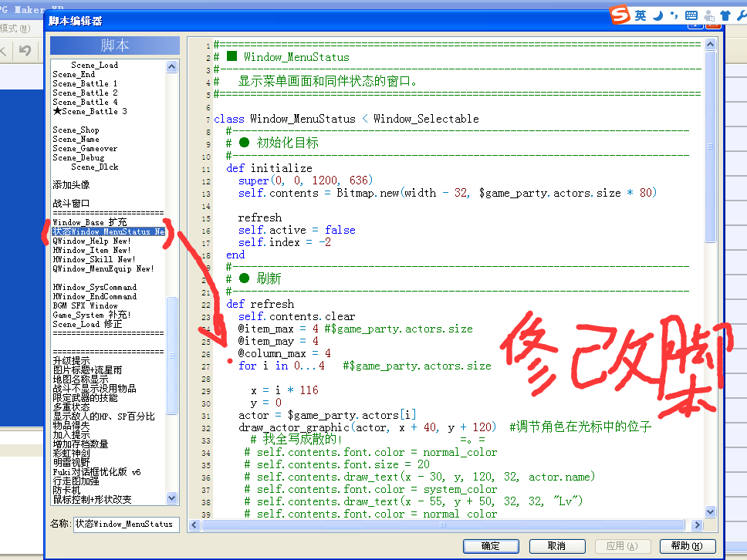Click the Undo icon in RPG Maker toolbar
The height and width of the screenshot is (560, 747).
(25, 50)
